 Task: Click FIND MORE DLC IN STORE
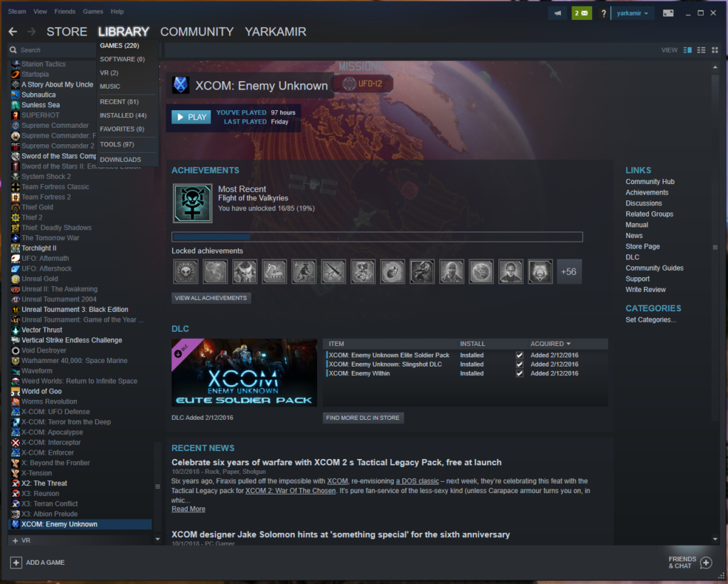[x=363, y=418]
